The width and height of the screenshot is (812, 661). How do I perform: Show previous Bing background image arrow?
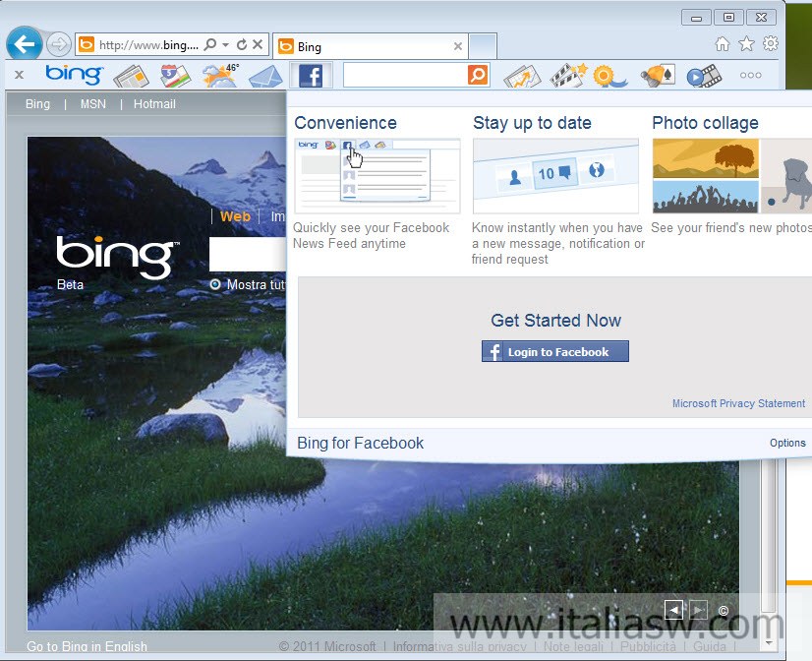674,610
